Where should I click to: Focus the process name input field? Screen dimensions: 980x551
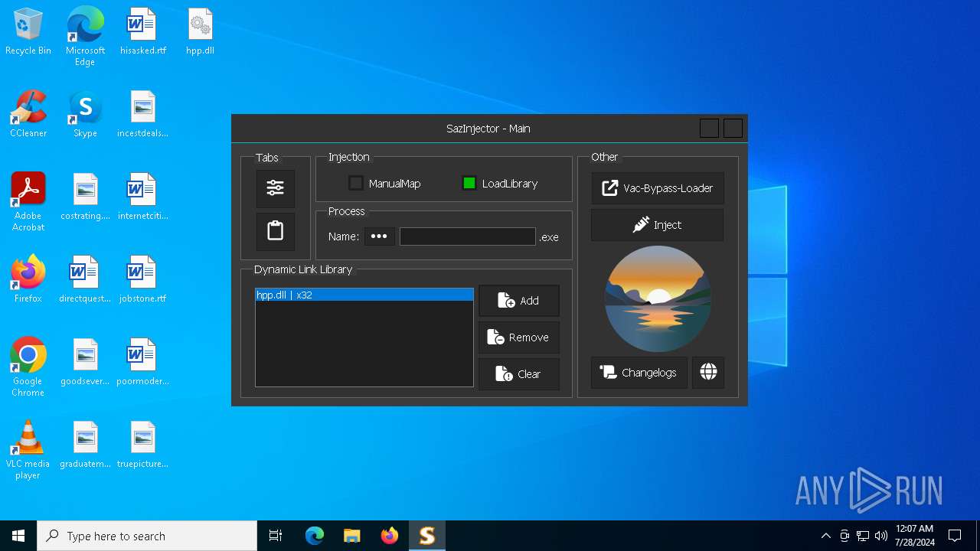point(468,236)
